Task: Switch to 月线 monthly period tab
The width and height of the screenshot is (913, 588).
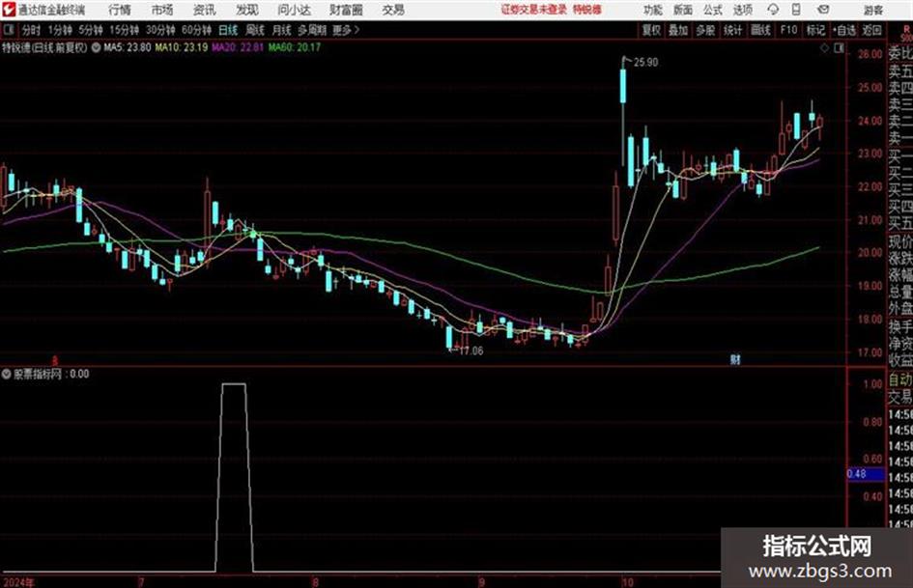Action: (282, 30)
